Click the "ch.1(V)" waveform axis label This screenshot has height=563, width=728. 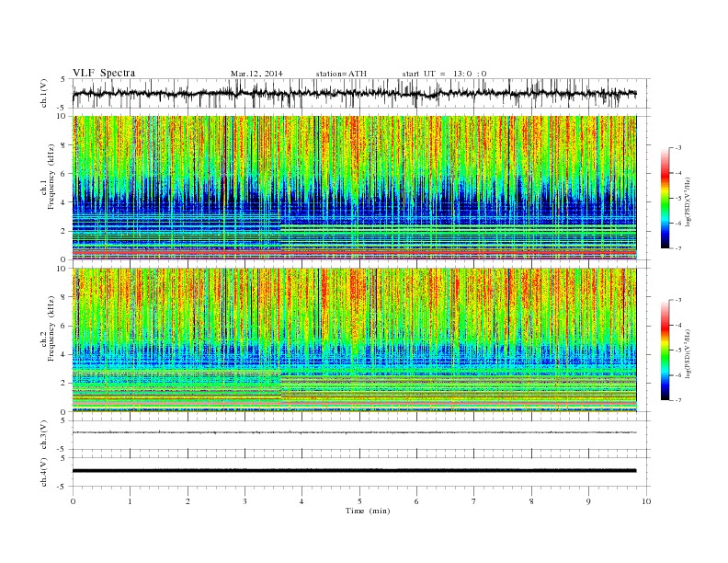coord(44,94)
